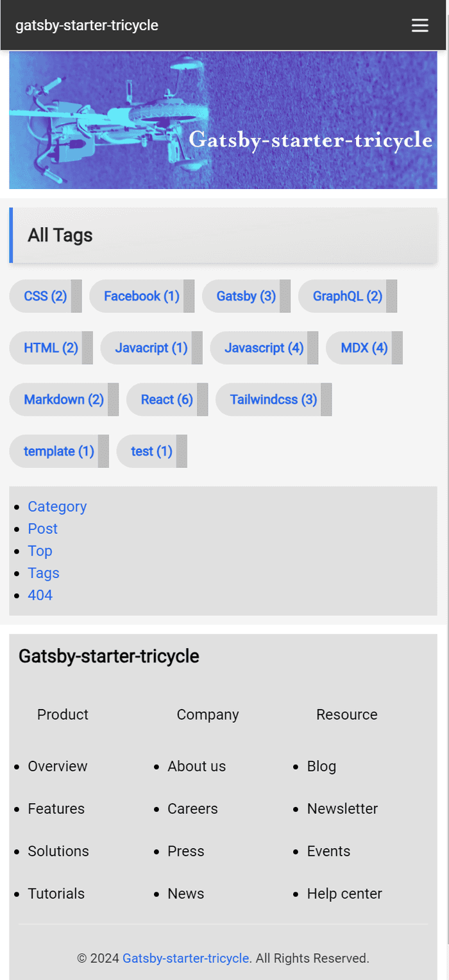The height and width of the screenshot is (980, 449).
Task: Click the Top link
Action: pos(40,551)
